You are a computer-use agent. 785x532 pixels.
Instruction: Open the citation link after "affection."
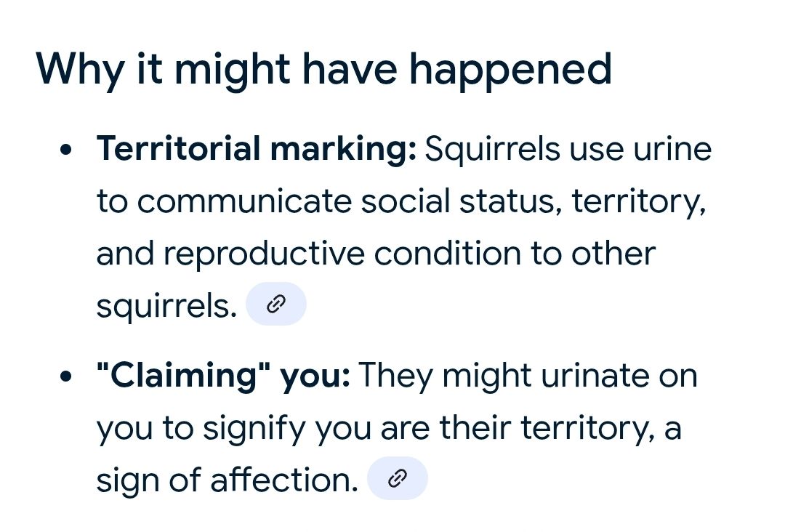[398, 478]
